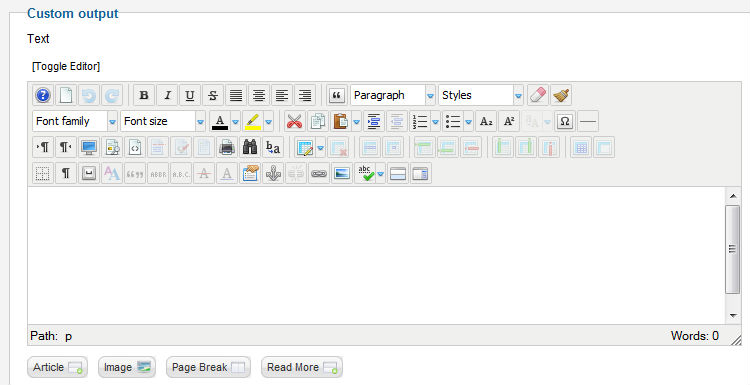Click the blue Help question-mark icon

click(43, 95)
